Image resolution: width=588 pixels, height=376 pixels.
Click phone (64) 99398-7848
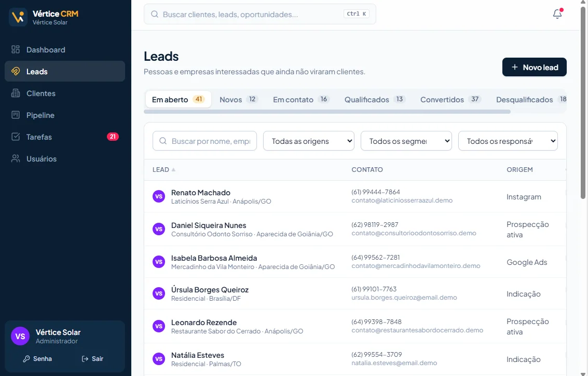coord(376,321)
